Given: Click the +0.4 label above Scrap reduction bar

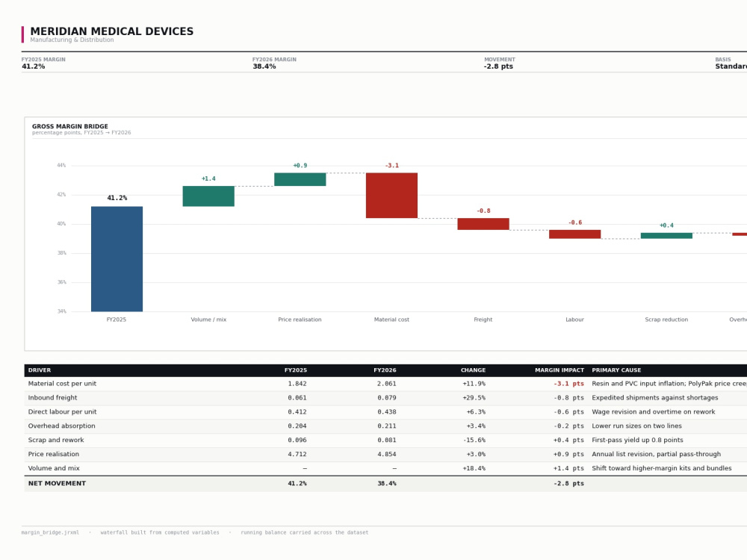Looking at the screenshot, I should (666, 225).
